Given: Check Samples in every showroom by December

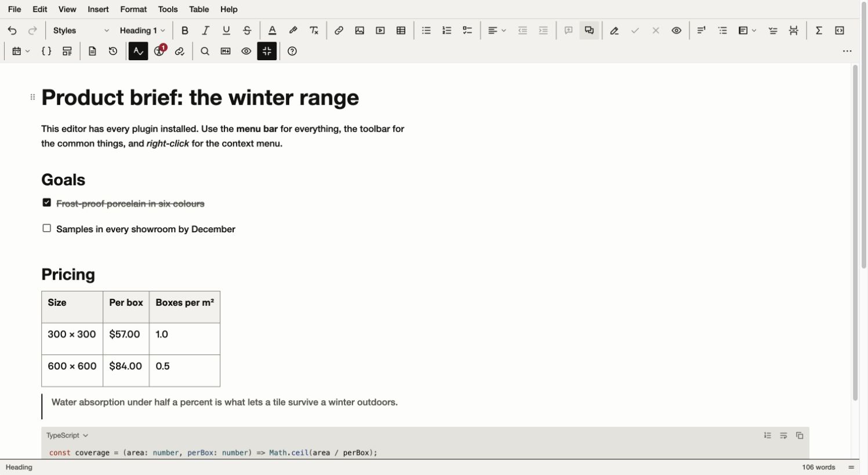Looking at the screenshot, I should click(x=47, y=228).
